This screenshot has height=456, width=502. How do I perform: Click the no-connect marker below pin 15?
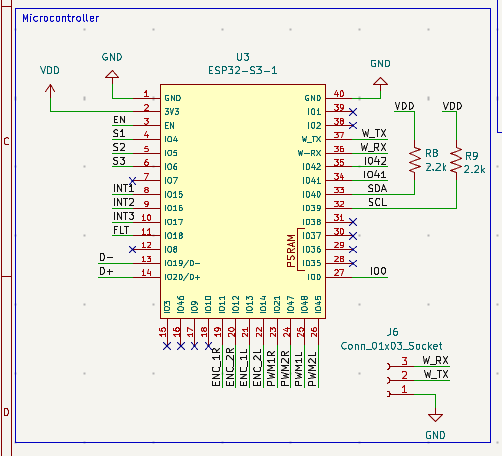click(167, 346)
